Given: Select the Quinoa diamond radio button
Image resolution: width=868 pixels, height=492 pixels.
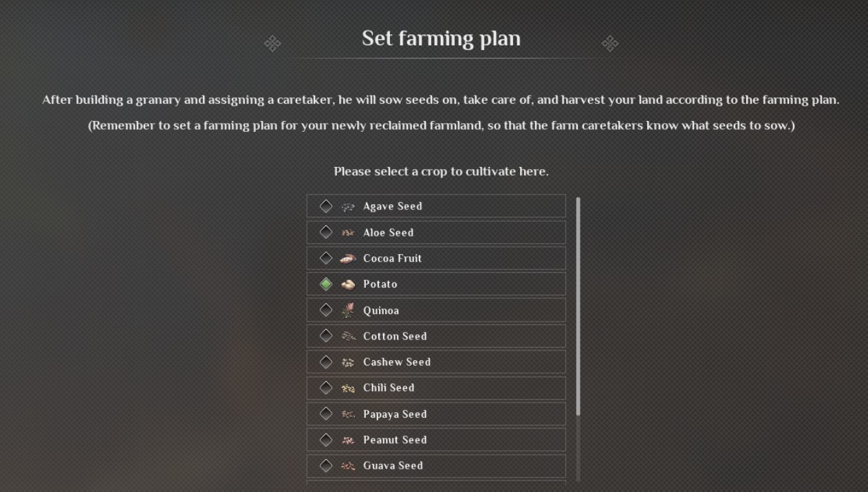Looking at the screenshot, I should tap(326, 310).
